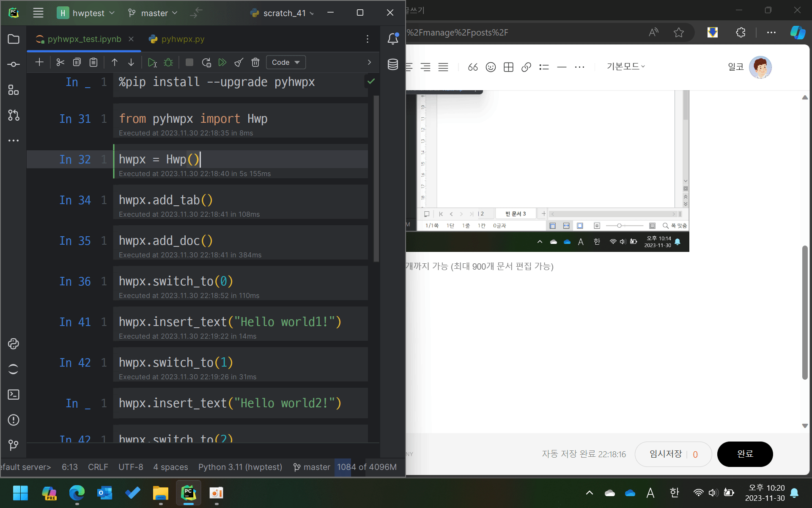Image resolution: width=812 pixels, height=508 pixels.
Task: Expand the 기본모드 editor mode dropdown
Action: click(x=625, y=66)
